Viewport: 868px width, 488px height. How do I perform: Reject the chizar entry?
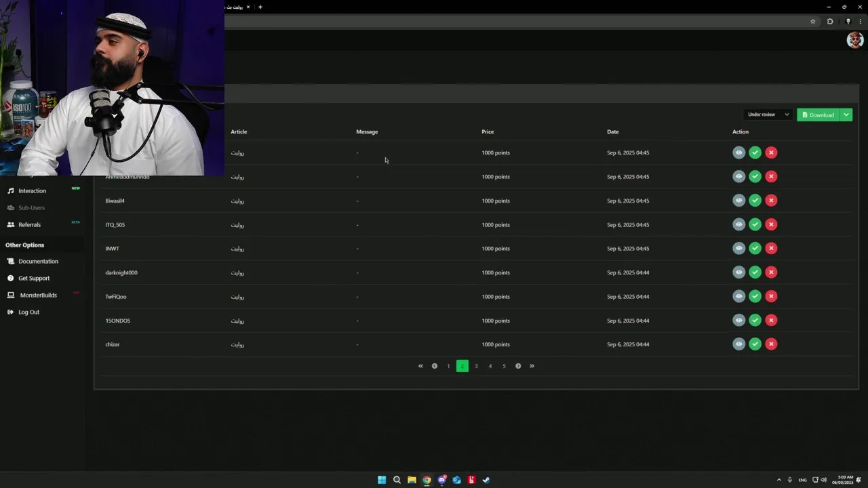pos(771,344)
